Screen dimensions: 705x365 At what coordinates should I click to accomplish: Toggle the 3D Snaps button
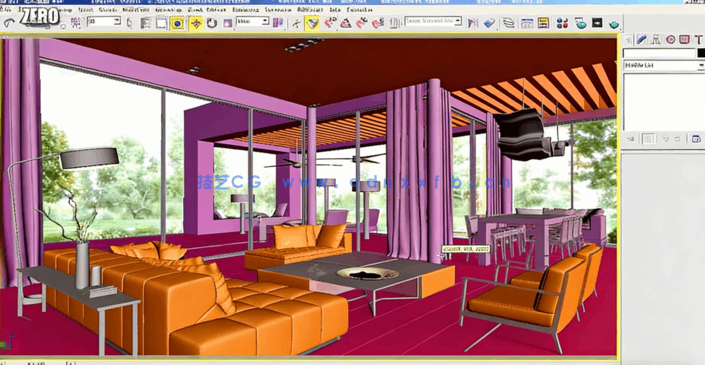(330, 22)
